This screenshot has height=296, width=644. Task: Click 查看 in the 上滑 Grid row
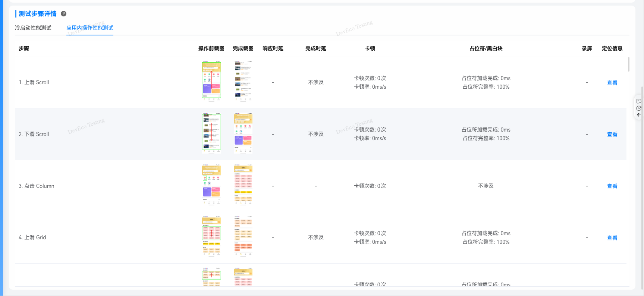coord(612,238)
